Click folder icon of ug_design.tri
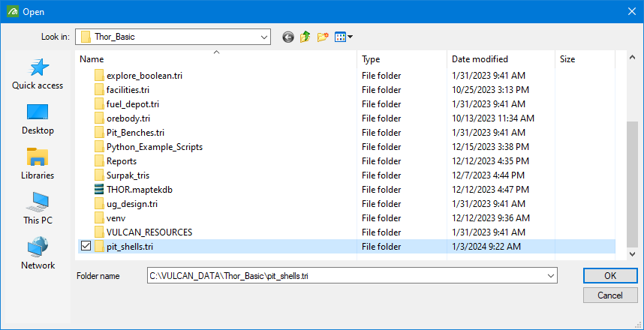 [99, 204]
